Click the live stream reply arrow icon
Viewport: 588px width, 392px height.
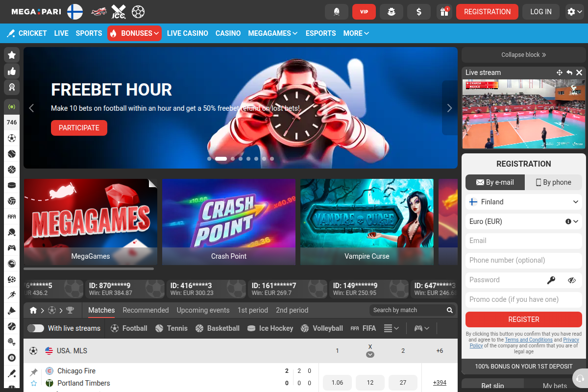[569, 73]
